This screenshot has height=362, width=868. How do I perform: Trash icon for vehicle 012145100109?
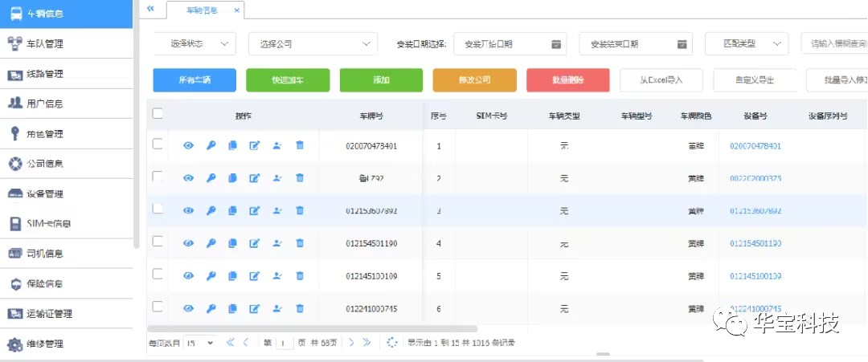tap(300, 276)
